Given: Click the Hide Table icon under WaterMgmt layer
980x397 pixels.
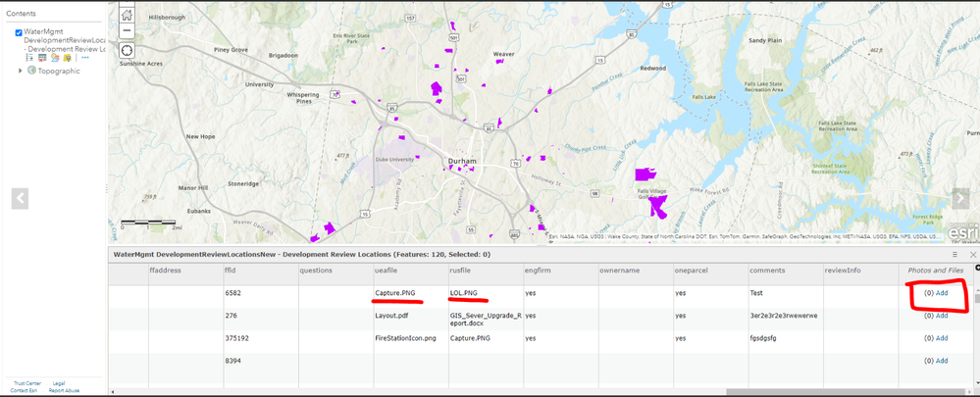Looking at the screenshot, I should click(42, 58).
